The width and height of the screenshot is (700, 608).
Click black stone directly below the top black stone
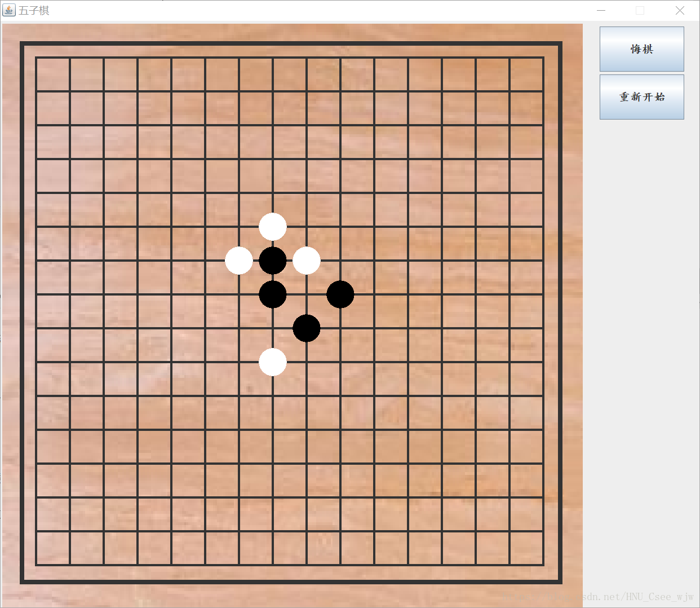coord(273,294)
